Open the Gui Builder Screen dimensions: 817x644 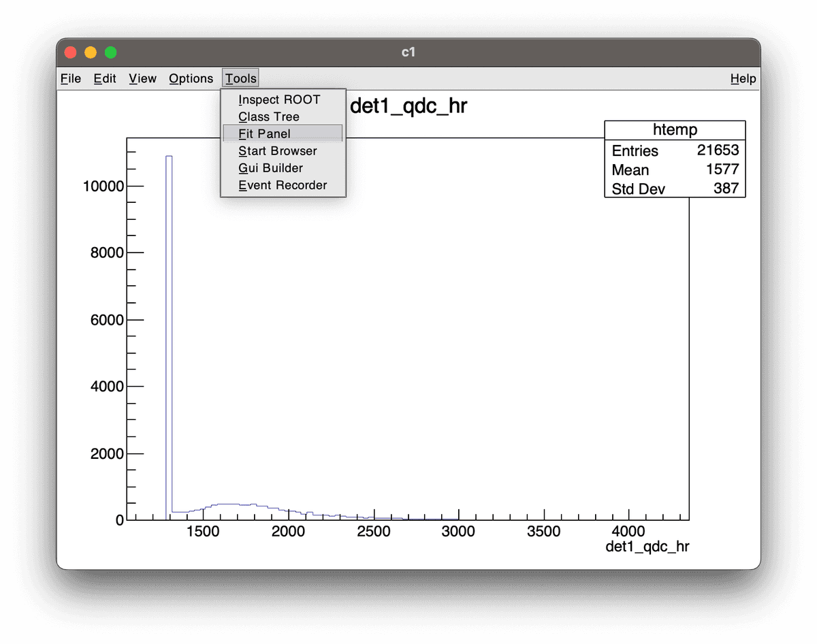point(271,168)
